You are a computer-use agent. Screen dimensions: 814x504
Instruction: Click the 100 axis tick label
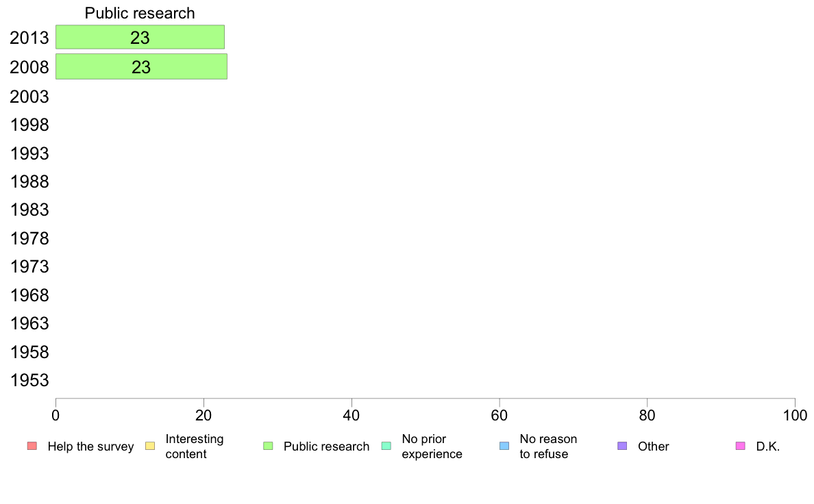(x=795, y=415)
